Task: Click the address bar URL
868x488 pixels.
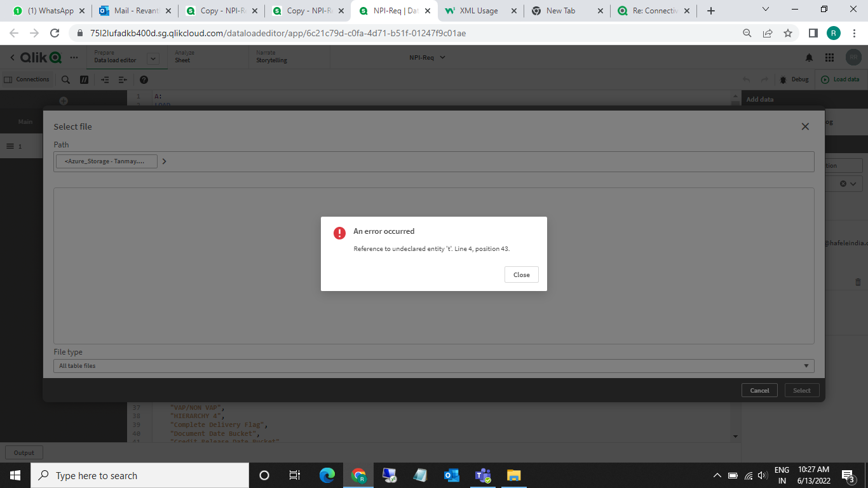Action: tap(278, 33)
